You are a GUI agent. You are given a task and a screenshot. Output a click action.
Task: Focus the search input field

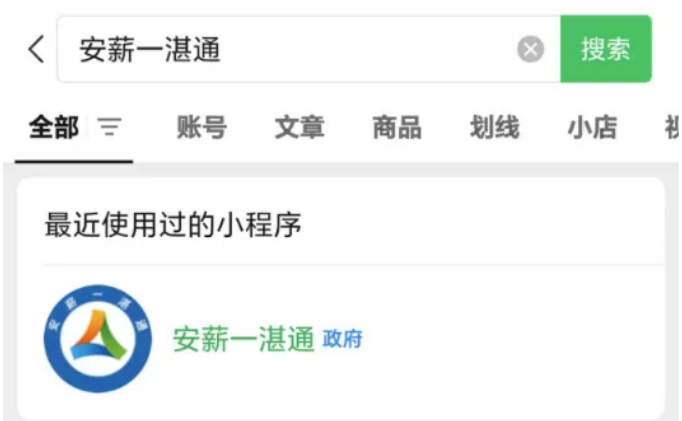[x=308, y=49]
